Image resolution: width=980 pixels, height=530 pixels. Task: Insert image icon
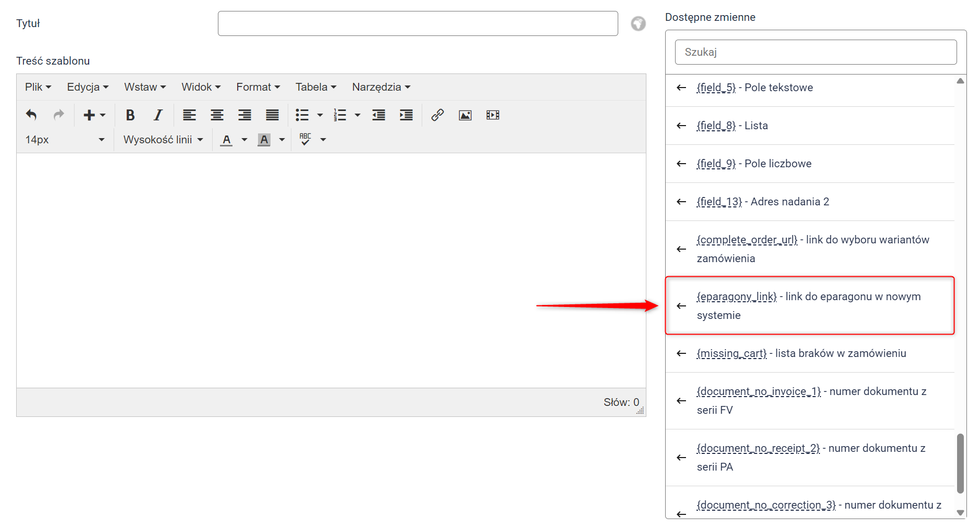point(465,115)
